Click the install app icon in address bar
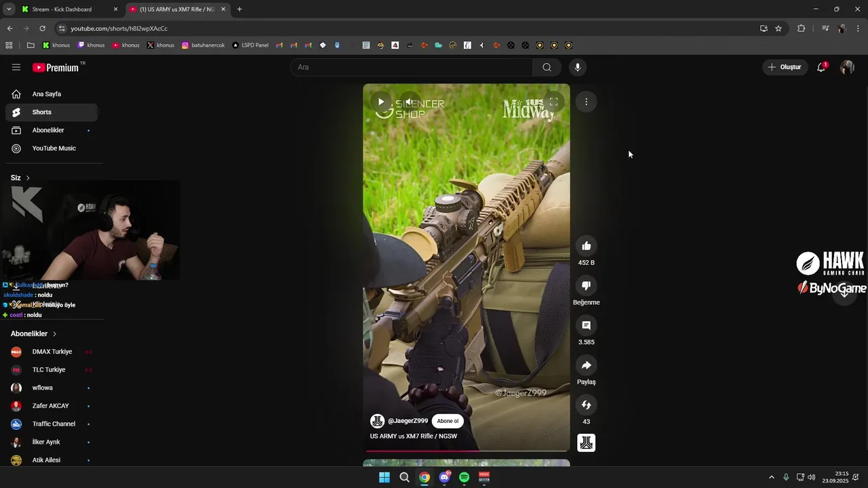Viewport: 868px width, 488px height. coord(764,28)
